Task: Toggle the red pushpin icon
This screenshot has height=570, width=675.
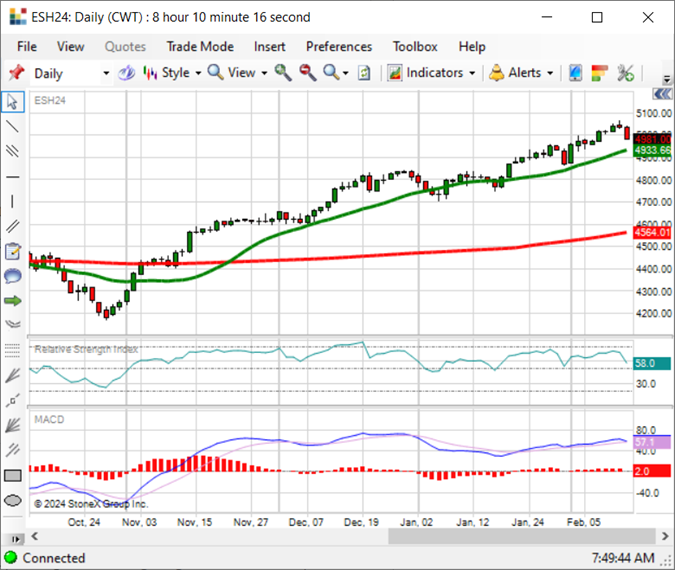Action: [16, 72]
